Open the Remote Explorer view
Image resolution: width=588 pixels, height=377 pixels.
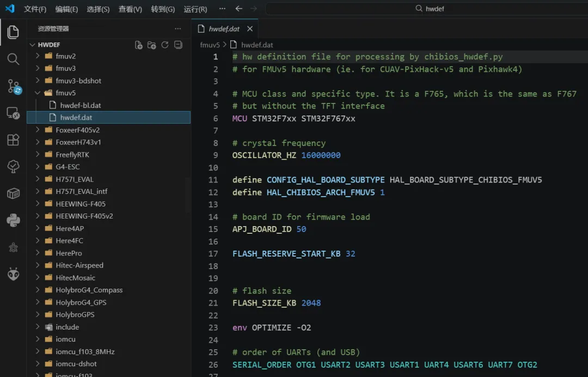coord(13,113)
